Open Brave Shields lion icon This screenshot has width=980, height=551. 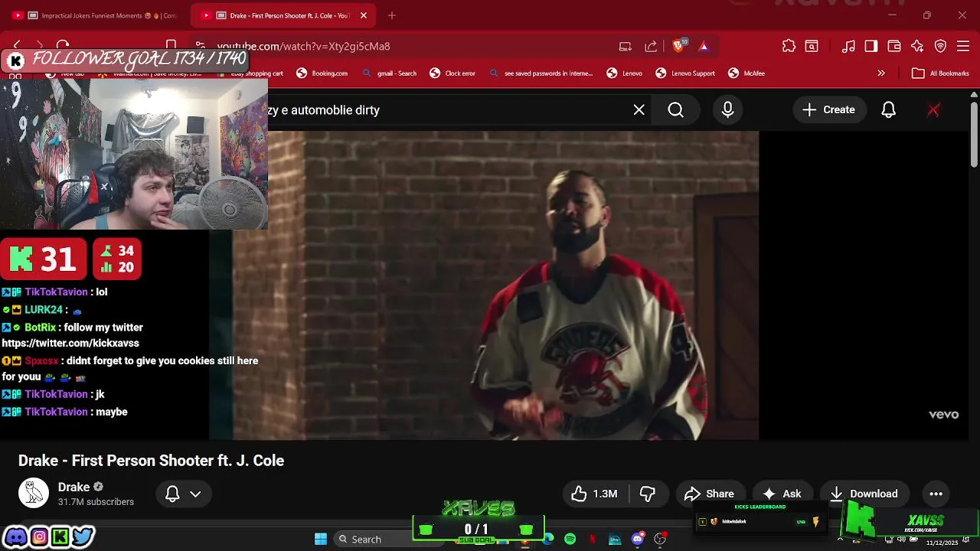[x=678, y=47]
